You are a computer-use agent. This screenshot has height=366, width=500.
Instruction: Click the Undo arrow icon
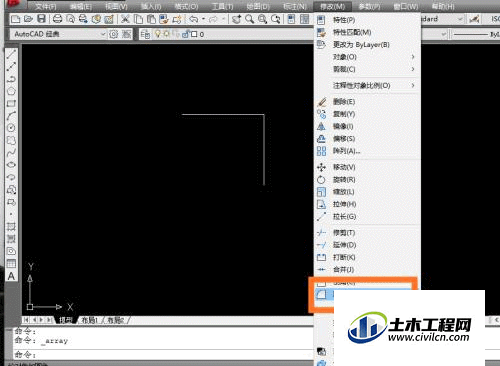point(194,19)
